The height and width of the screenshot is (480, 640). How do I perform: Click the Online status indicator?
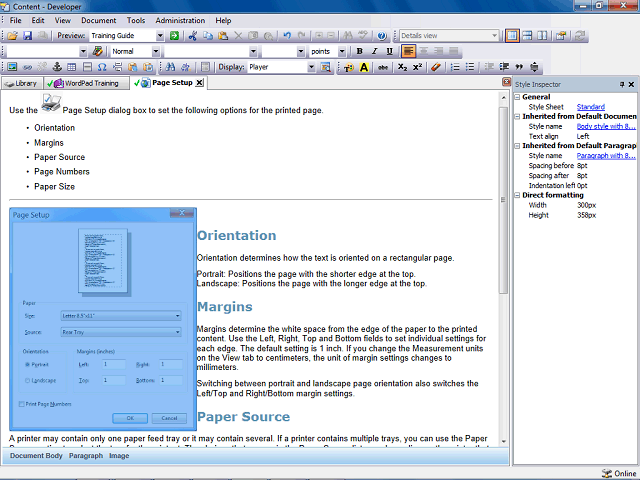pyautogui.click(x=619, y=473)
